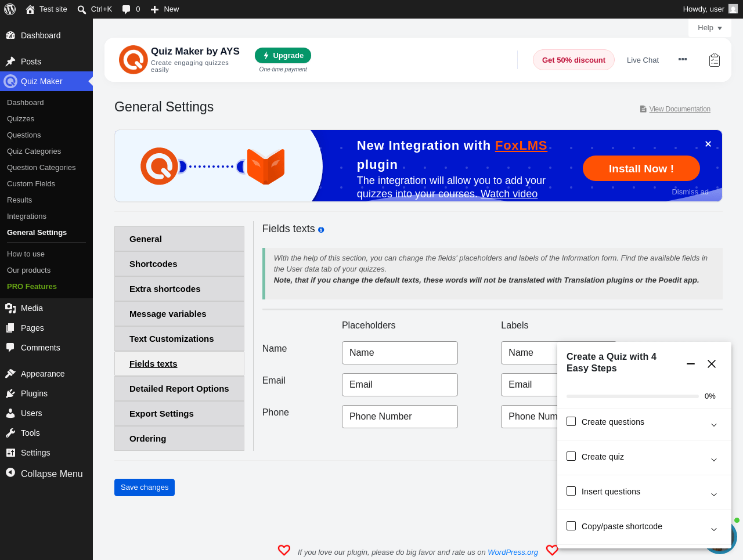Viewport: 743px width, 560px height.
Task: Click the Media icon in the sidebar
Action: tap(10, 308)
